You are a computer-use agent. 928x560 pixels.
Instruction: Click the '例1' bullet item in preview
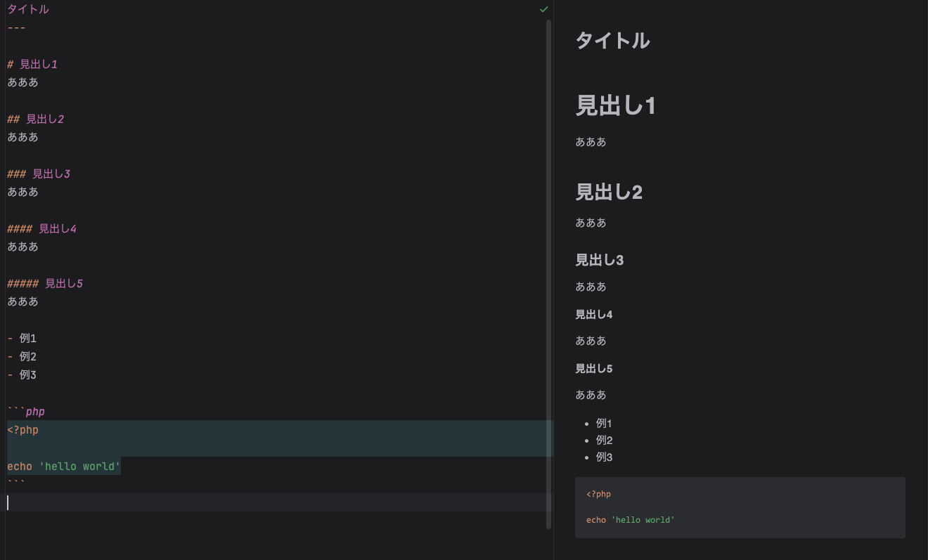(x=605, y=424)
